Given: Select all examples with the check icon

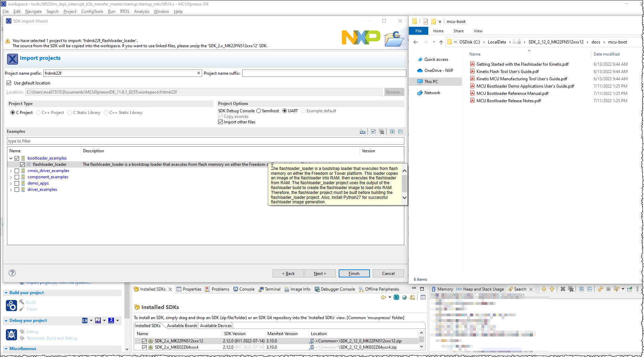Looking at the screenshot, I should click(x=373, y=131).
